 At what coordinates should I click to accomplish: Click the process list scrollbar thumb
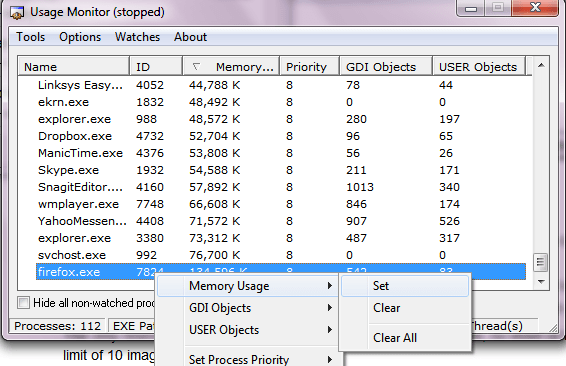(x=541, y=262)
